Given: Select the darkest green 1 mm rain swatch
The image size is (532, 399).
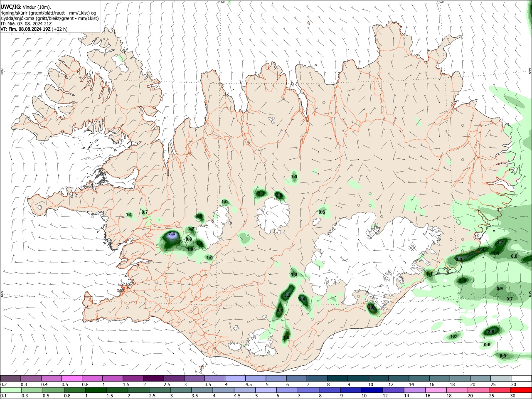Looking at the screenshot, I should click(96, 390).
